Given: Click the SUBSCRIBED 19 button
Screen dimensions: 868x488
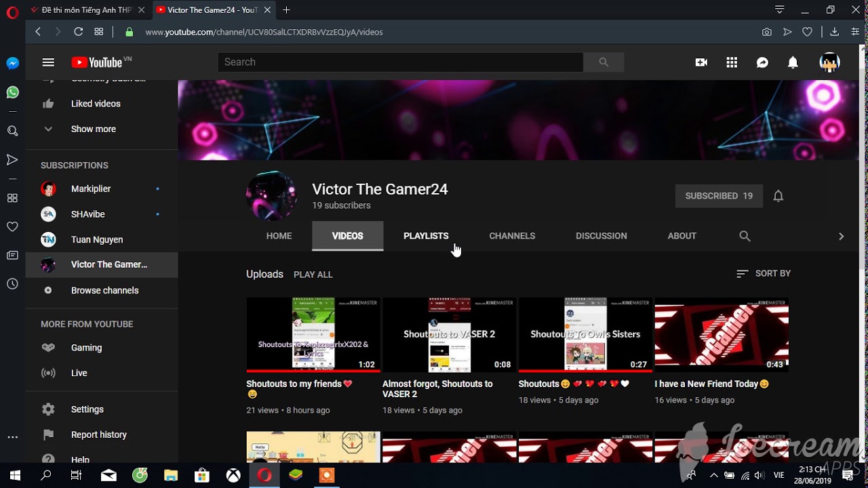Looking at the screenshot, I should [719, 196].
